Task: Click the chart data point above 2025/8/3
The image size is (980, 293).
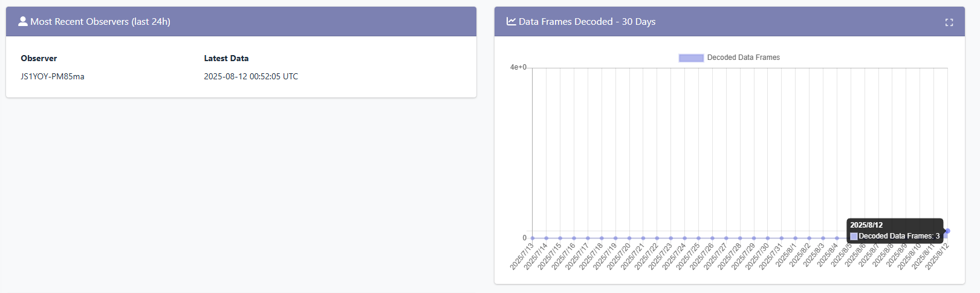Action: [823, 238]
